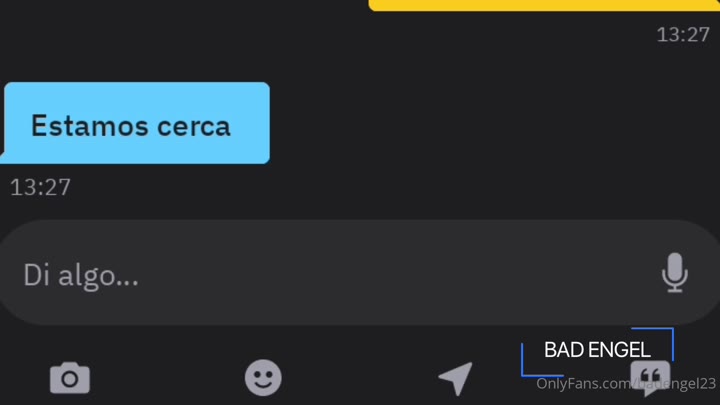Click the 13:27 timestamp under yellow bubble
The height and width of the screenshot is (405, 720).
click(683, 35)
